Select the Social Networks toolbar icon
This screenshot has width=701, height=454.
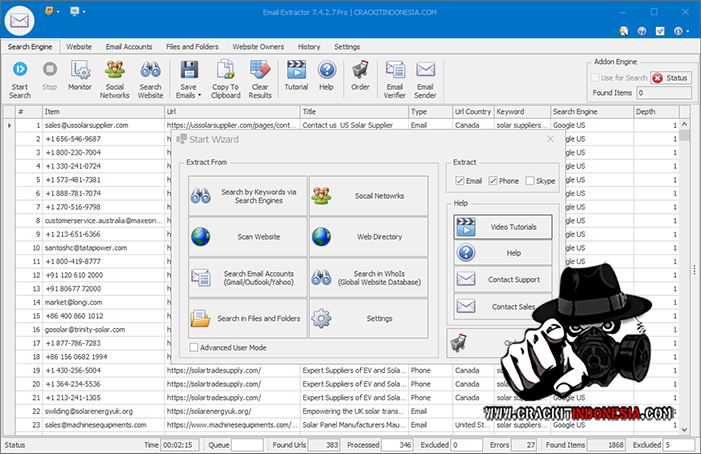(x=115, y=70)
